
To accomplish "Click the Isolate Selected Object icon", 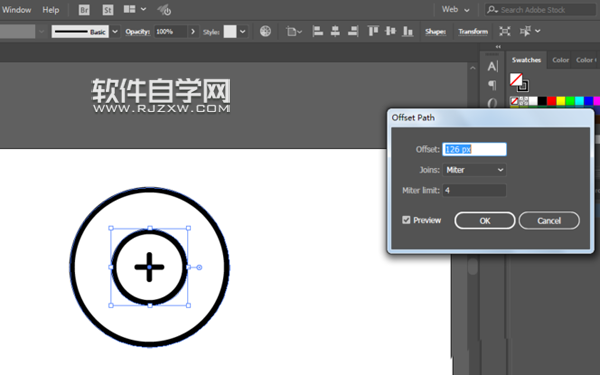I will 505,31.
